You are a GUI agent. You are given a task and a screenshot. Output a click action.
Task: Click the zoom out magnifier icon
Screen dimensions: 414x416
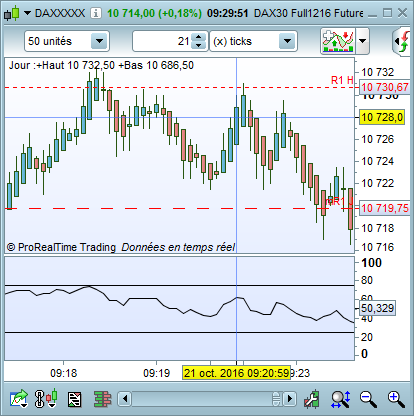[368, 399]
